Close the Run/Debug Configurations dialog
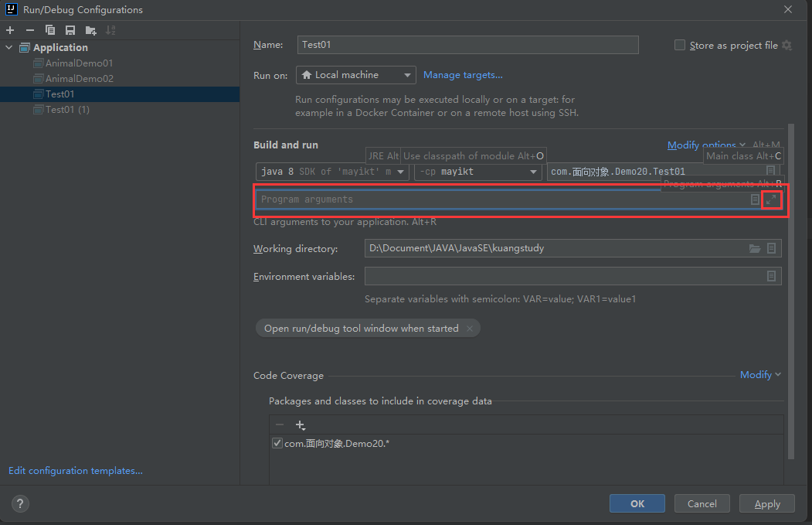The height and width of the screenshot is (525, 812). pyautogui.click(x=787, y=9)
